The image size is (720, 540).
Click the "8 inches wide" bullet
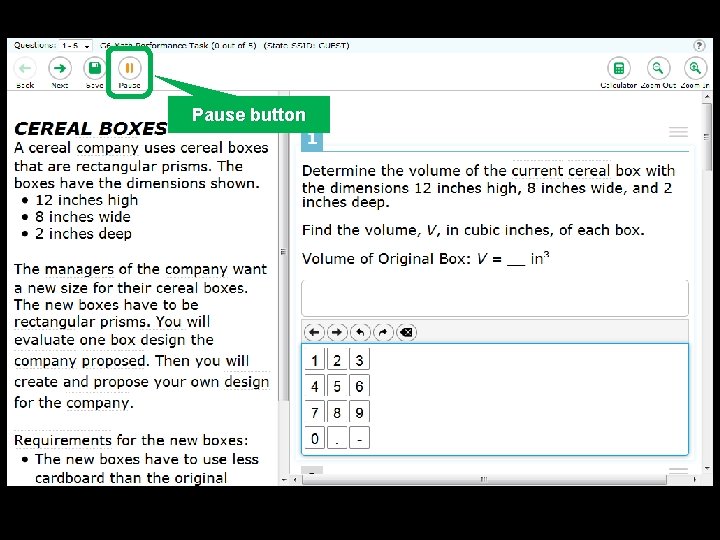click(x=83, y=217)
